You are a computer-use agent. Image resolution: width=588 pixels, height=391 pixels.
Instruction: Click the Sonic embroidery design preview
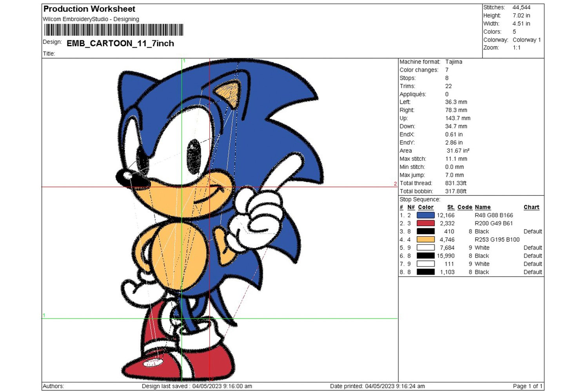click(x=220, y=219)
